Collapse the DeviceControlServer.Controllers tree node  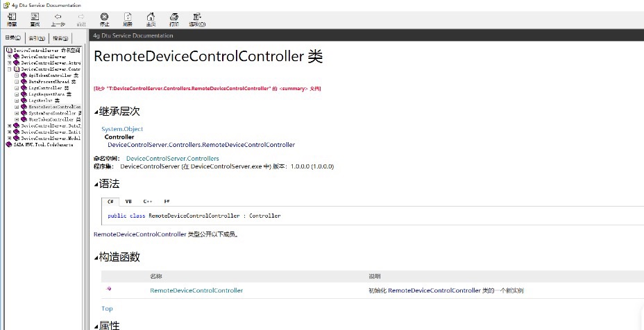[x=9, y=69]
